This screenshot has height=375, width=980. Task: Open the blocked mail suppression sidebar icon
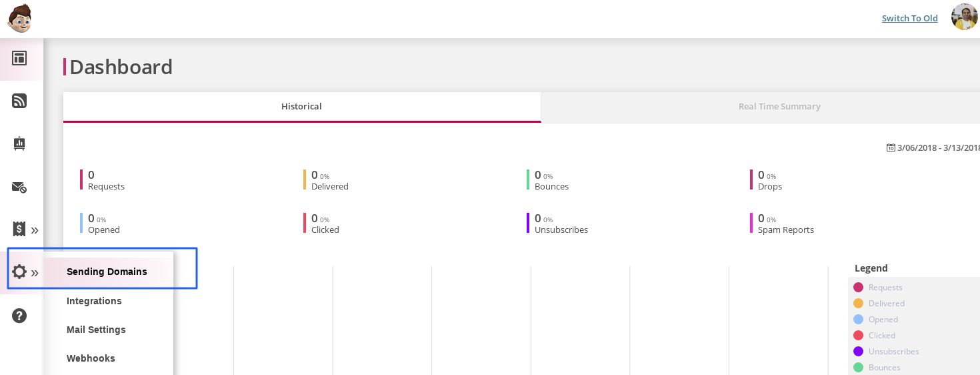click(x=19, y=187)
